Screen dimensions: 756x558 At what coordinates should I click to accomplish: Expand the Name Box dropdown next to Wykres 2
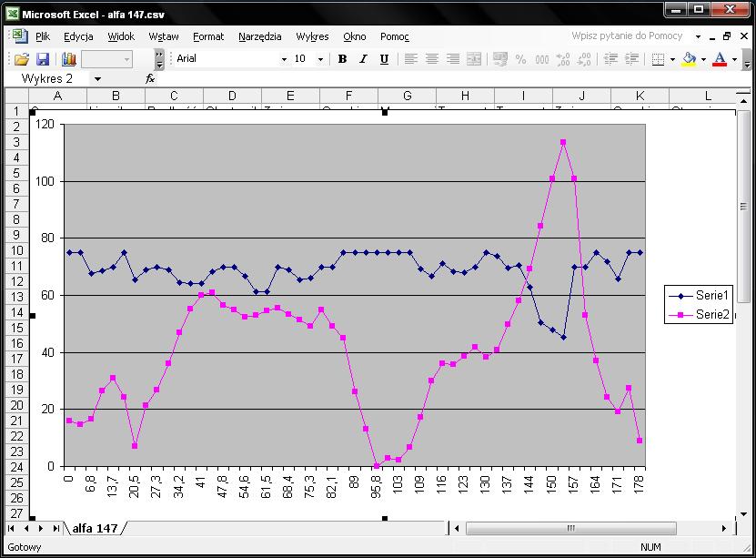98,78
